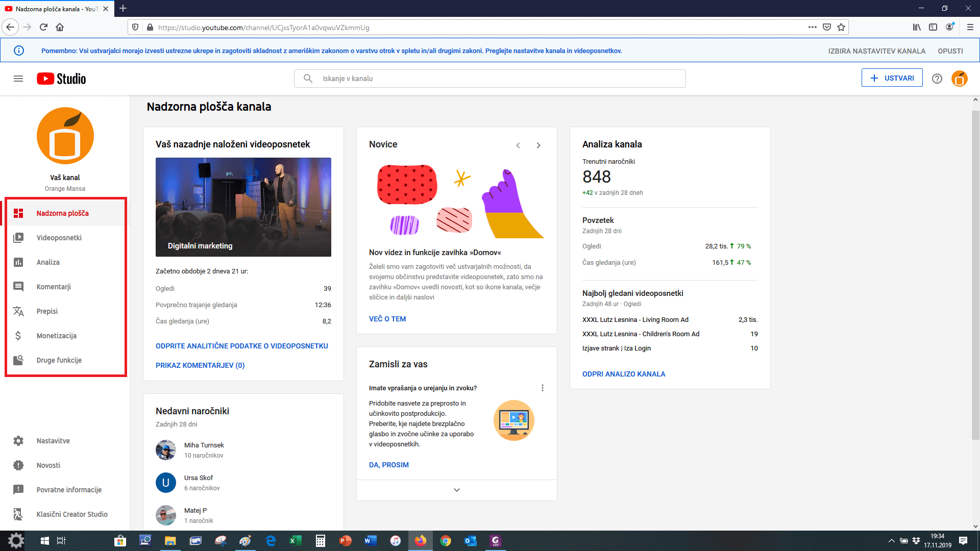Screen dimensions: 980x551
Task: Open the hamburger guide menu
Action: (x=18, y=79)
